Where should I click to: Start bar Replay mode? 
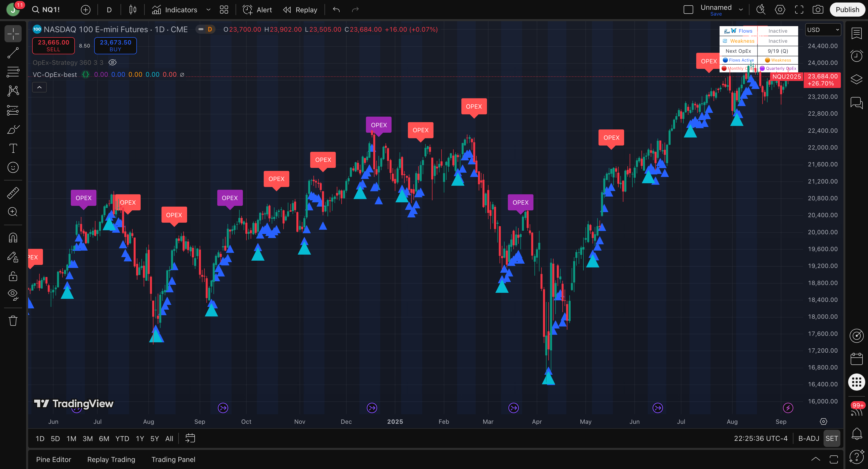click(x=300, y=10)
